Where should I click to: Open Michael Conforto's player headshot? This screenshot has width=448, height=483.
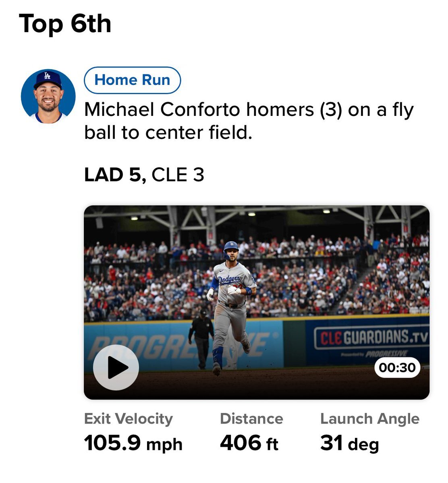click(x=48, y=97)
